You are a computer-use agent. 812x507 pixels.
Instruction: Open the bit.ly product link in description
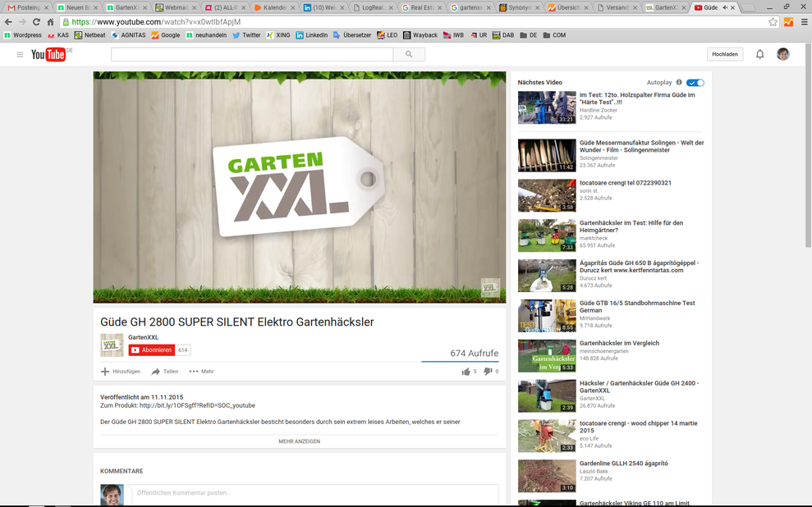(197, 405)
